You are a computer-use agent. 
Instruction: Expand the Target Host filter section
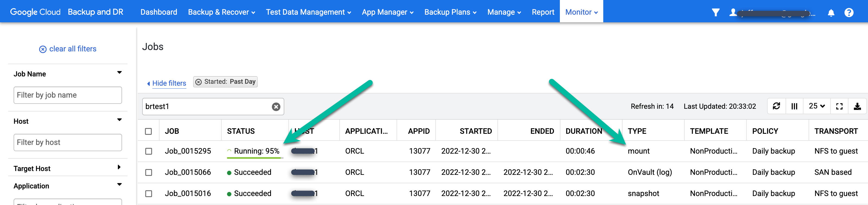119,167
